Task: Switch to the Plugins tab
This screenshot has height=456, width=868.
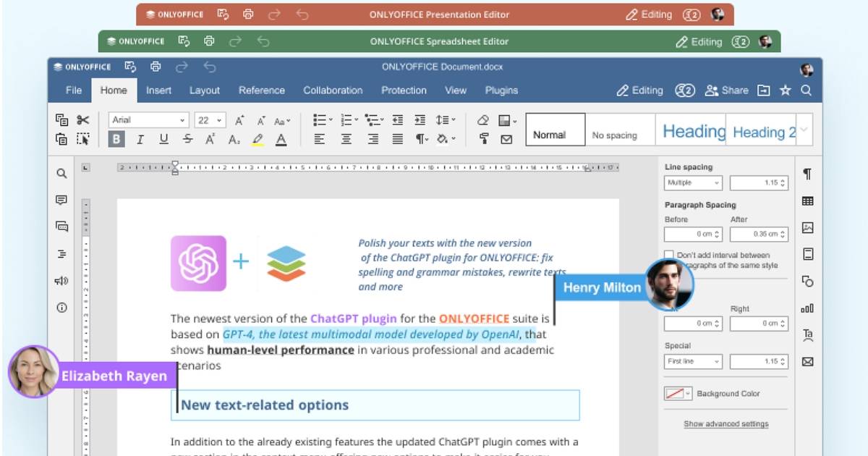Action: coord(501,90)
